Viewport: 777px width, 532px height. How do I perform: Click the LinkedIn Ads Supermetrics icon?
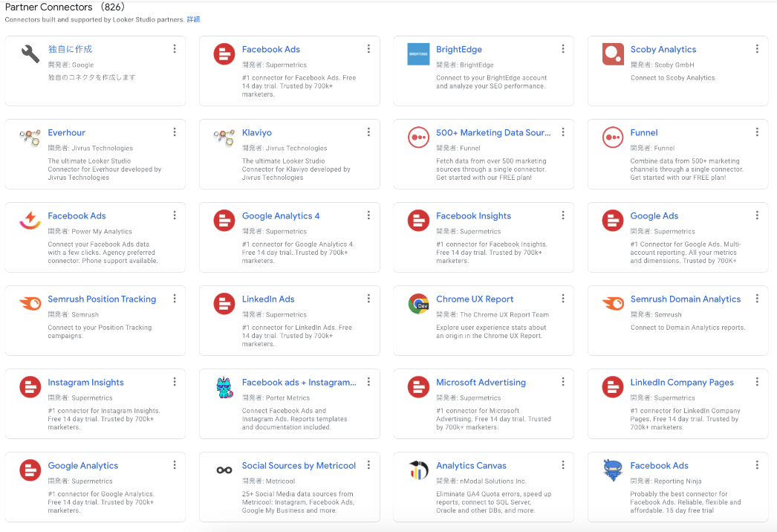224,304
